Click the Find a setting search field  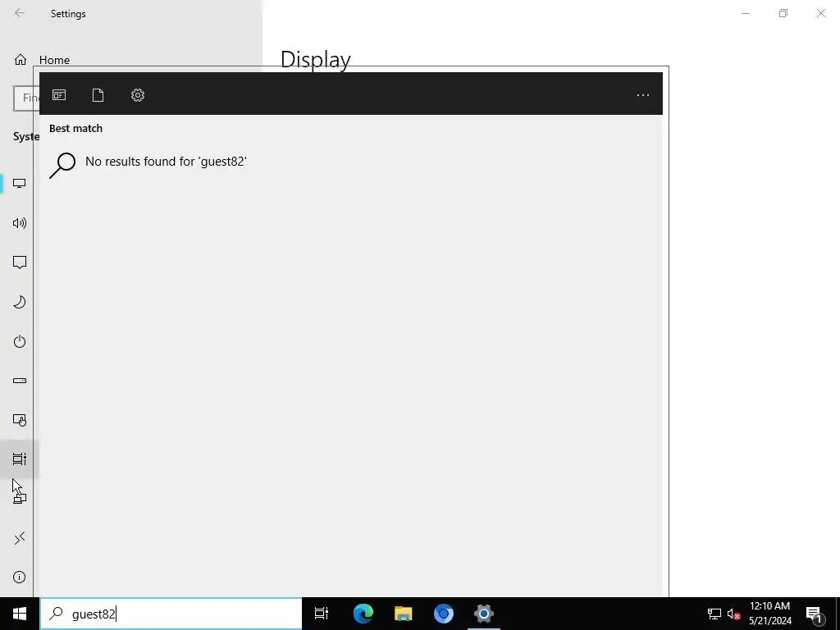[x=25, y=98]
